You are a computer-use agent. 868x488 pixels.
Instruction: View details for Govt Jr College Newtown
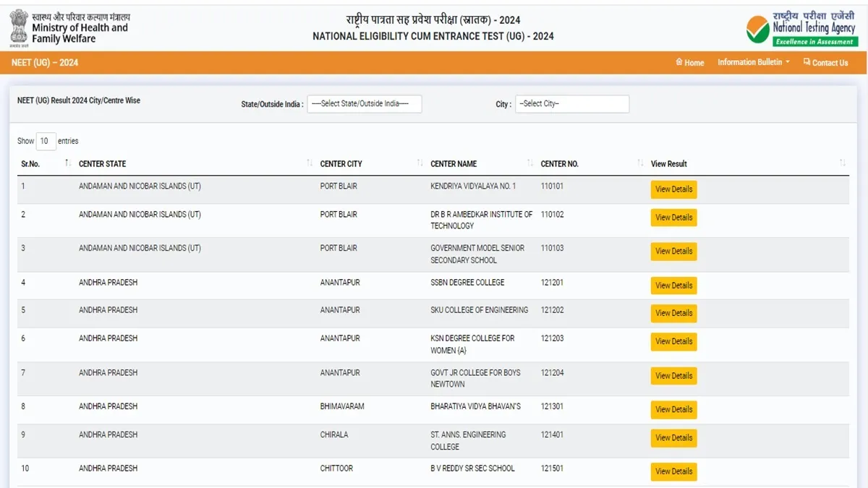[673, 376]
